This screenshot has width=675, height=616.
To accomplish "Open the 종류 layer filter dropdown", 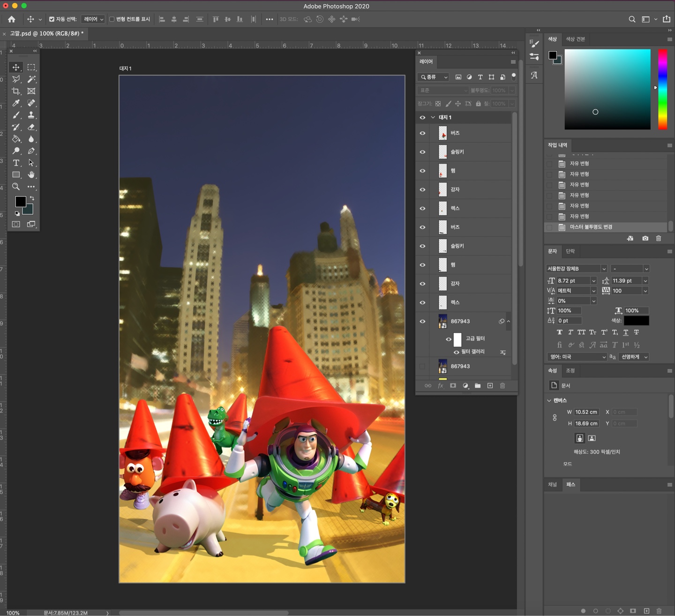I will click(x=434, y=77).
